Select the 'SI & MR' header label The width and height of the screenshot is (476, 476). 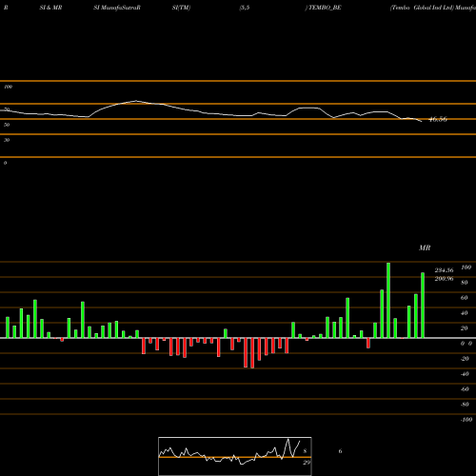pos(50,8)
